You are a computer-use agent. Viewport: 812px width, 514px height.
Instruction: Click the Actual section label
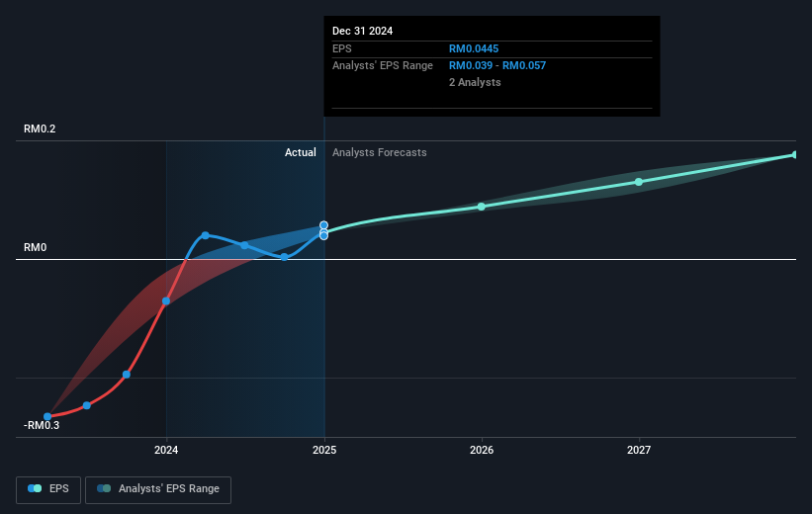pos(301,152)
